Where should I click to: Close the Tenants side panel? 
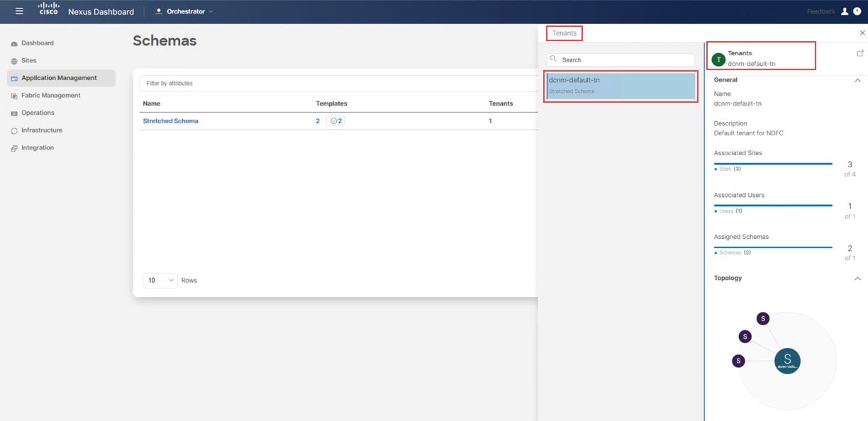[862, 33]
